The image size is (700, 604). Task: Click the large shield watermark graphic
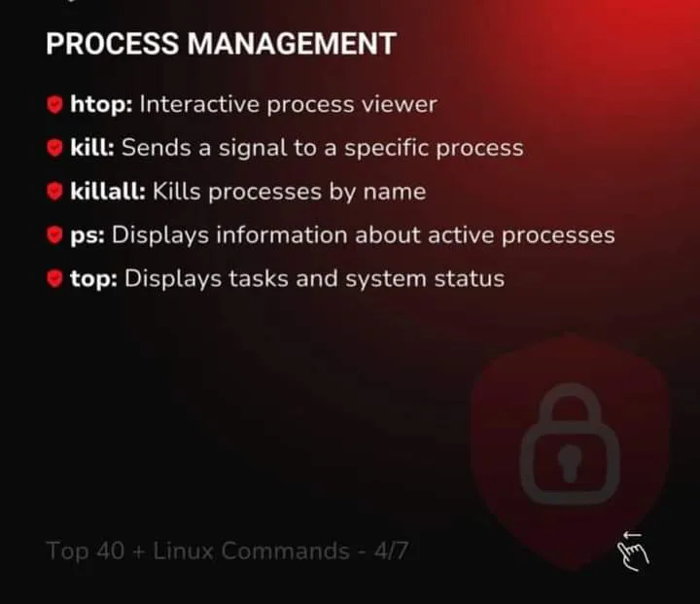pyautogui.click(x=571, y=451)
